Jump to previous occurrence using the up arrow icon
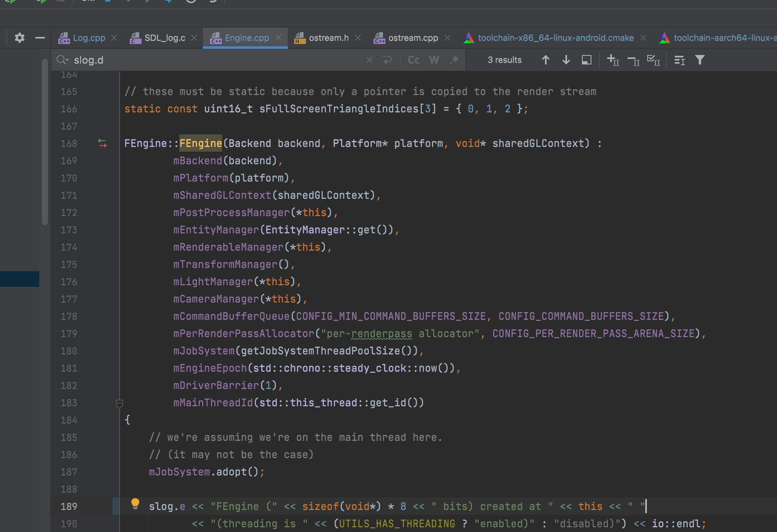This screenshot has height=532, width=777. [x=546, y=60]
